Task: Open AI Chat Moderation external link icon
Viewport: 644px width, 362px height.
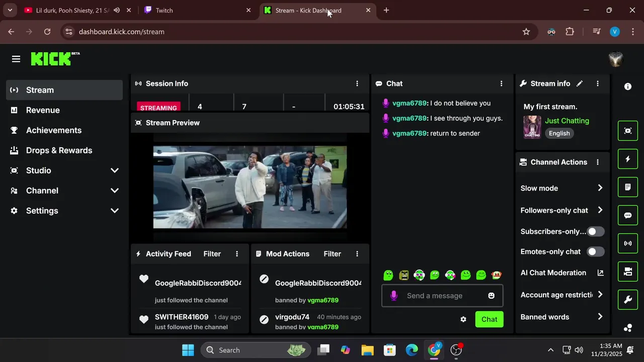Action: (x=600, y=273)
